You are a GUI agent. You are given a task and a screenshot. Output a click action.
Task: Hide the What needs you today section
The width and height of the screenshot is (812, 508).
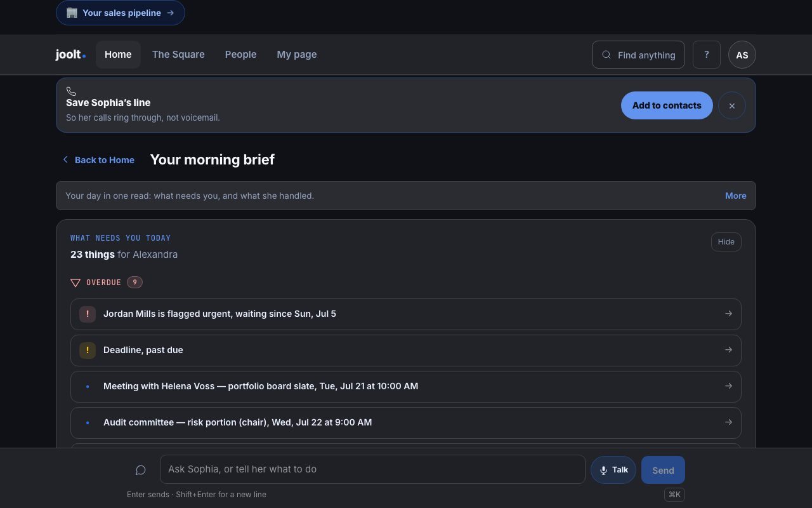point(726,242)
